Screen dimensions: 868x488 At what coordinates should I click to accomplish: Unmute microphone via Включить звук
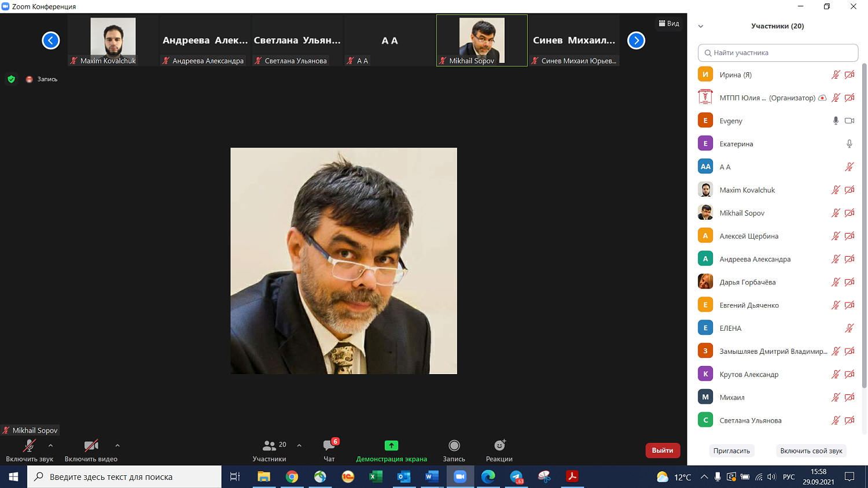click(x=29, y=446)
